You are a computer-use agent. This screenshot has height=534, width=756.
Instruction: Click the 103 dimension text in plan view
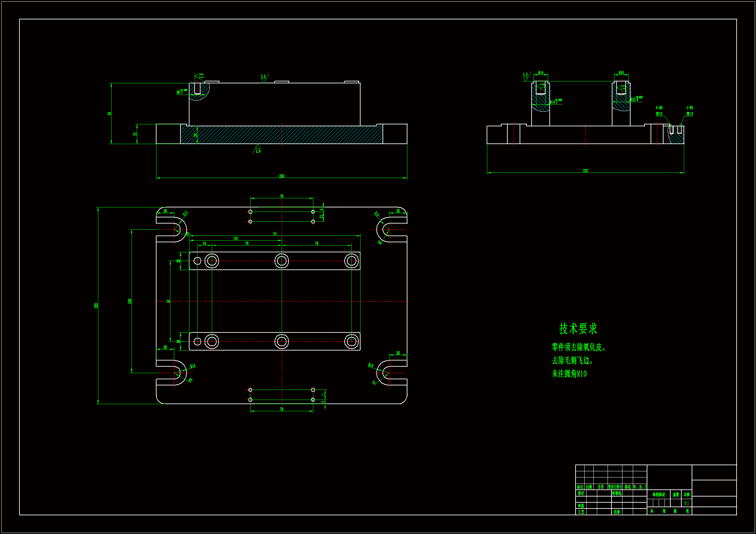[x=235, y=238]
